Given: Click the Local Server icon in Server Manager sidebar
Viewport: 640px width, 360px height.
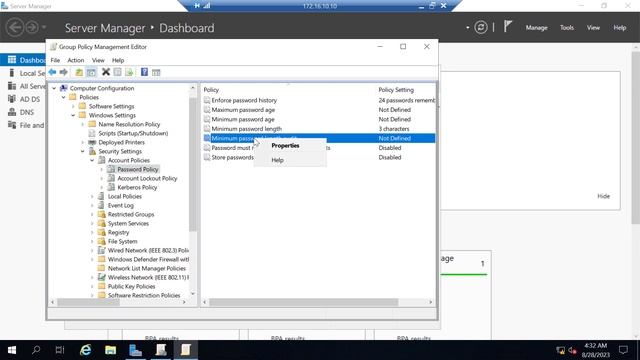Looking at the screenshot, I should coord(12,73).
